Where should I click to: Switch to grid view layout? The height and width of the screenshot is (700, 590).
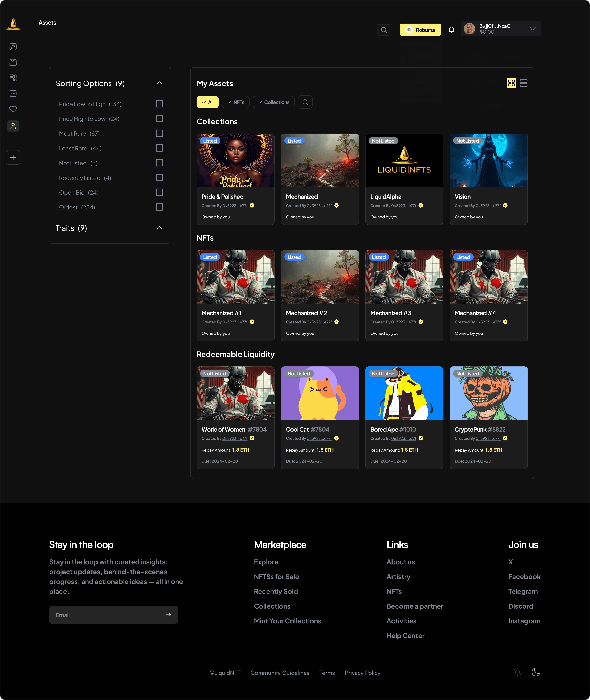point(511,83)
